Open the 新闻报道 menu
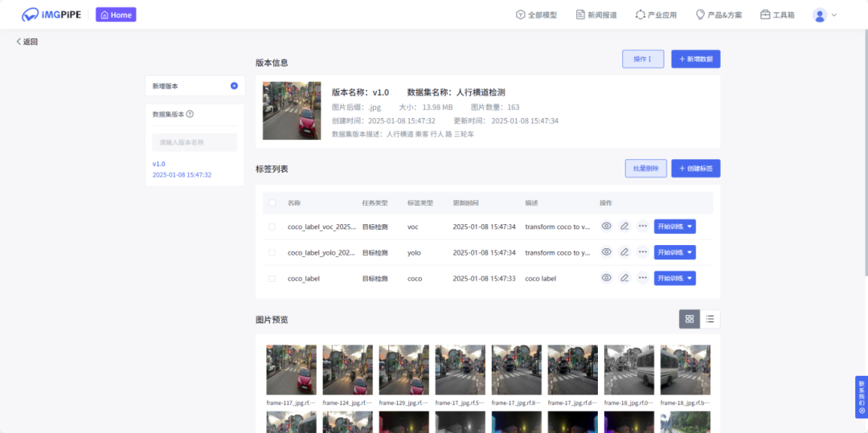Screen dimensions: 868x433 (x=596, y=15)
